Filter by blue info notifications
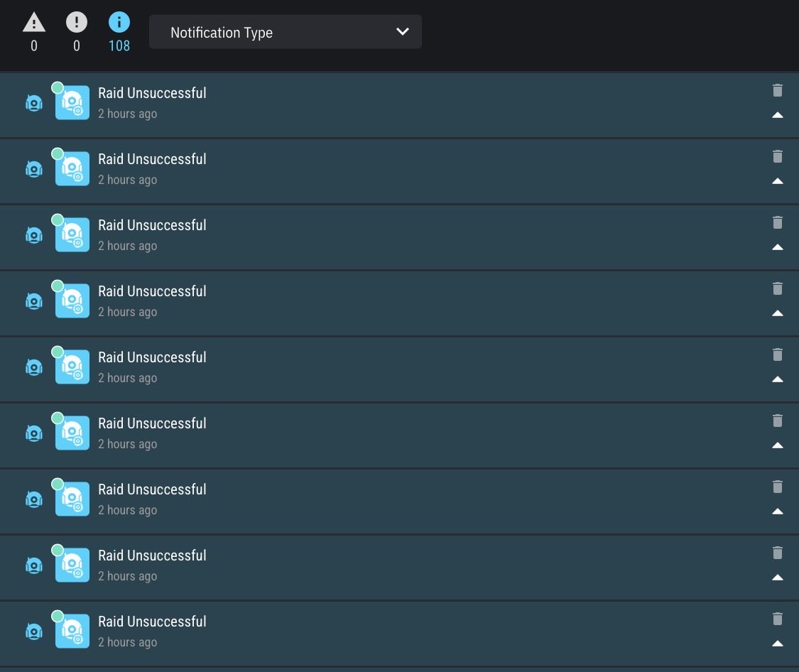This screenshot has height=672, width=799. [x=119, y=23]
